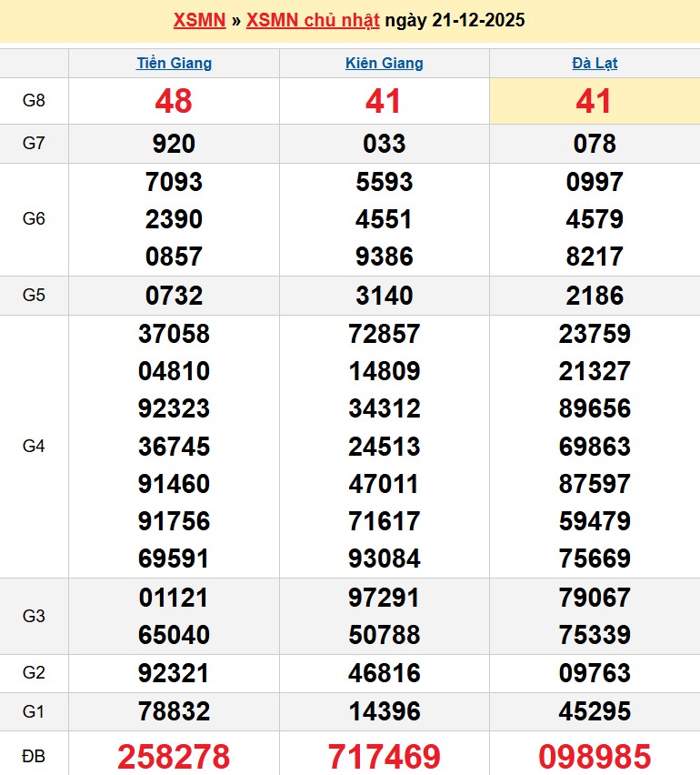
Task: Open the XSMN chủ nhật link
Action: [x=313, y=20]
